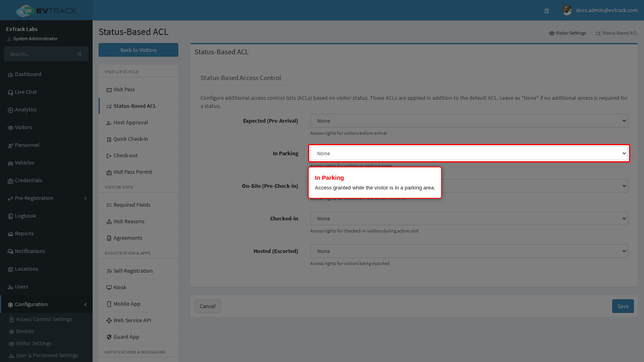This screenshot has height=362, width=644.
Task: Open the Expected (Pre-Arrival) dropdown
Action: [469, 121]
